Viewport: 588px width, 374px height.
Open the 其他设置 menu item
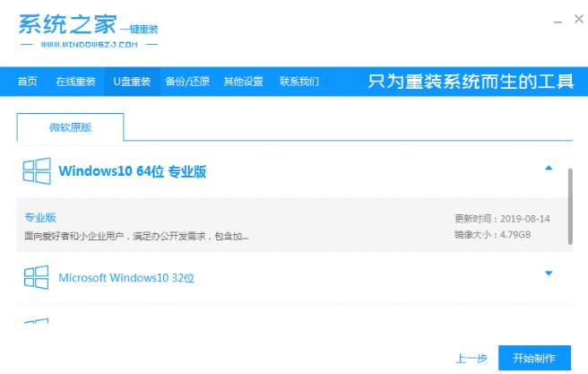(243, 82)
